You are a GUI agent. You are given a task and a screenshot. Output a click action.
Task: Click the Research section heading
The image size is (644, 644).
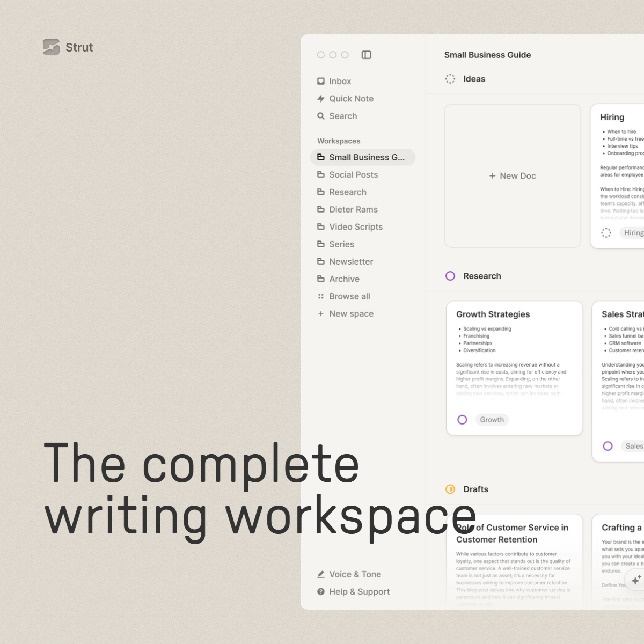(x=482, y=276)
